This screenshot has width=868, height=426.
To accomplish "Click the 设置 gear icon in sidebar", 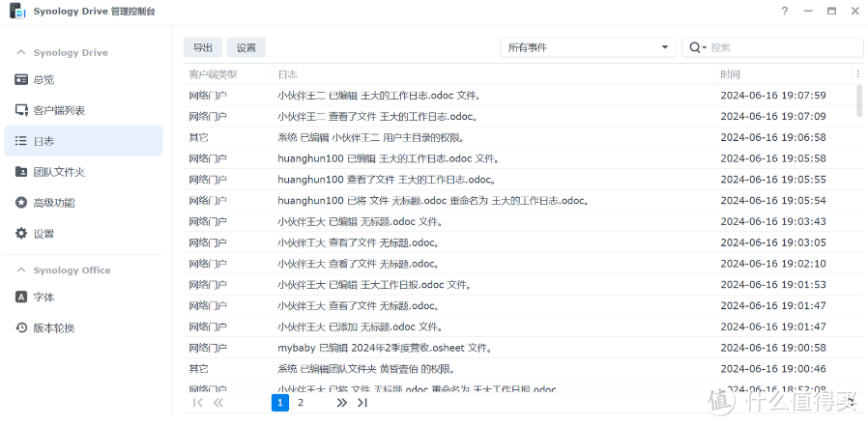I will point(21,234).
